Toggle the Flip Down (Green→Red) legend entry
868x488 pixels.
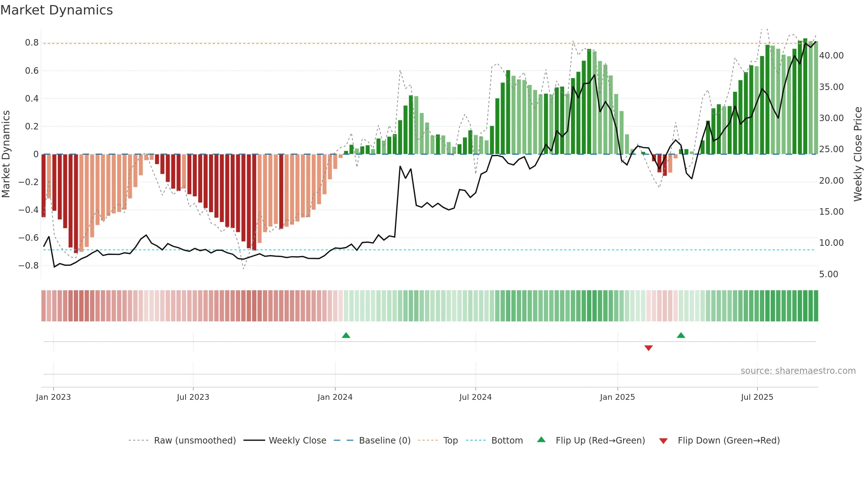click(x=719, y=440)
